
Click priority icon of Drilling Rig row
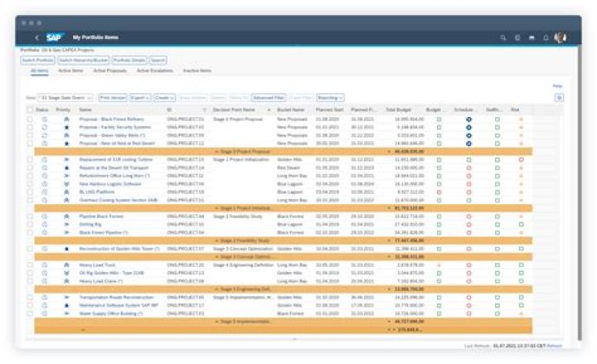[66, 224]
